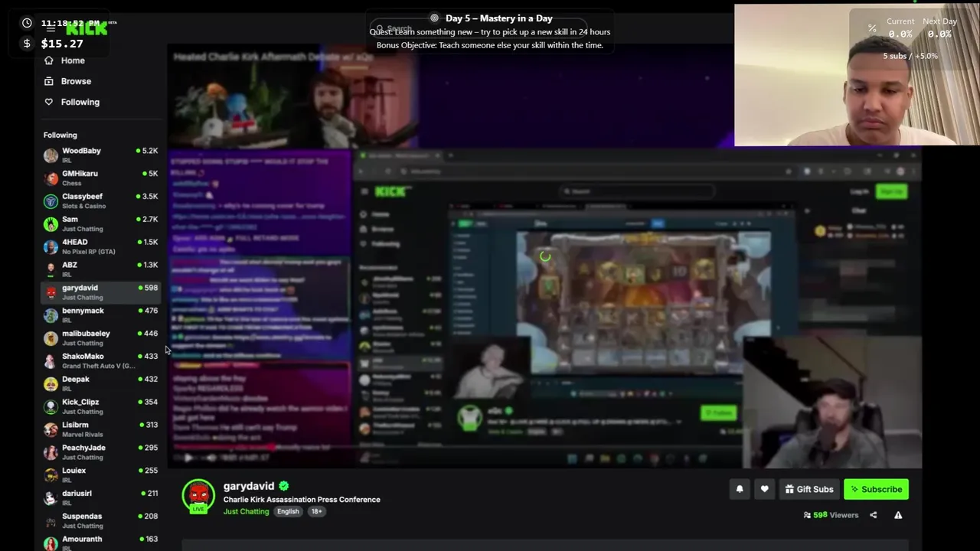Mute the video player volume

tap(211, 458)
